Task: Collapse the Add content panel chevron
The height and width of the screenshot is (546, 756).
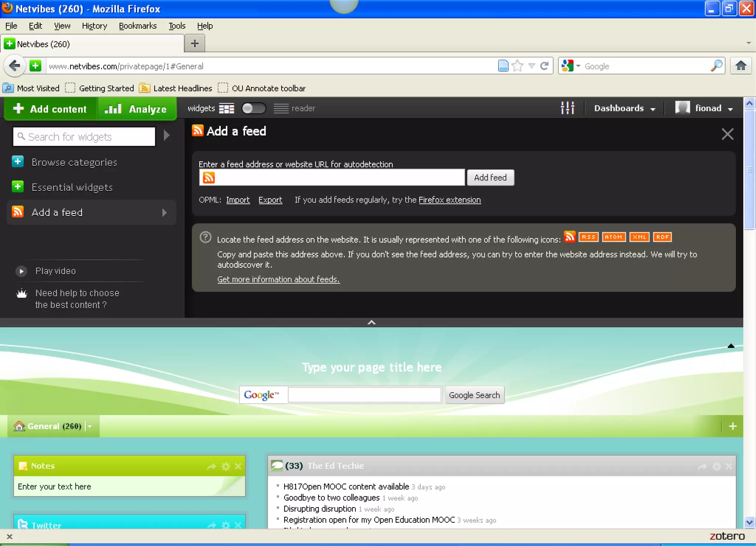Action: click(371, 322)
